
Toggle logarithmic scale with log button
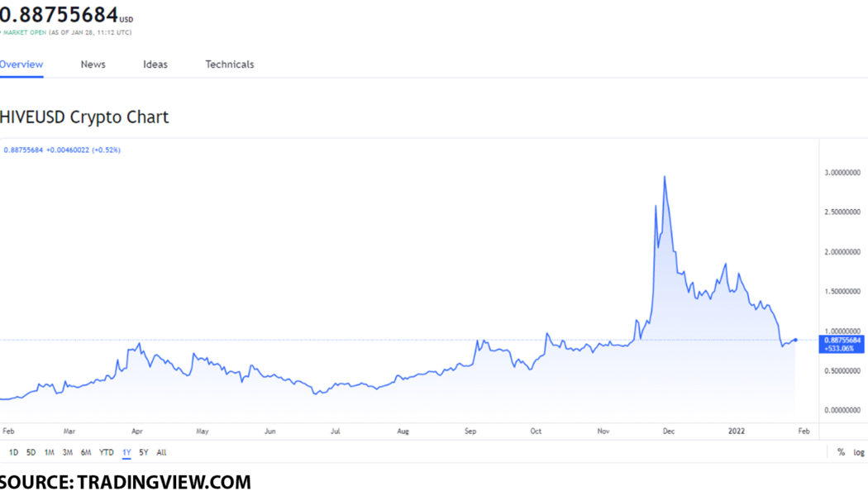pos(857,452)
